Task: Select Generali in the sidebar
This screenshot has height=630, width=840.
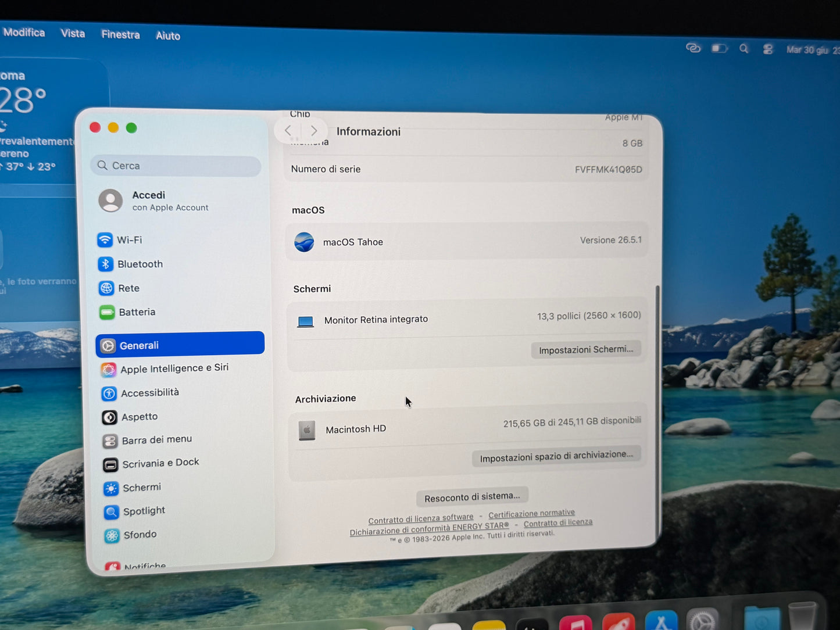Action: [x=180, y=345]
